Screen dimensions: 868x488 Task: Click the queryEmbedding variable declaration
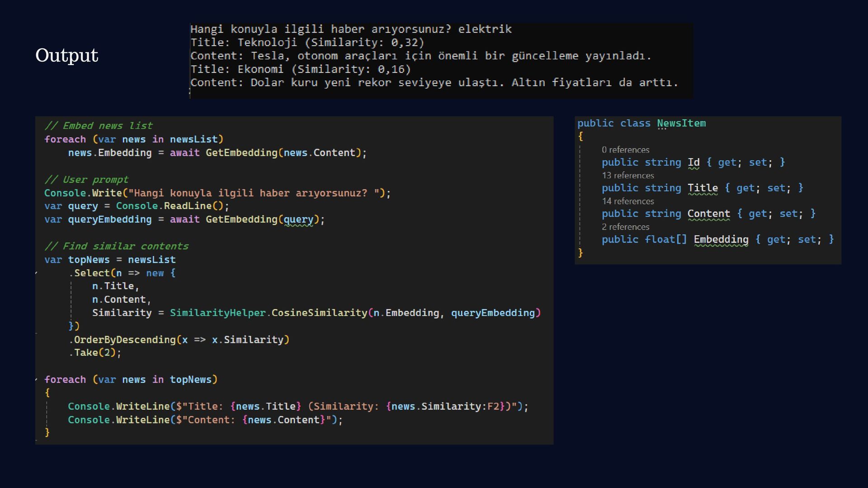[x=109, y=220]
